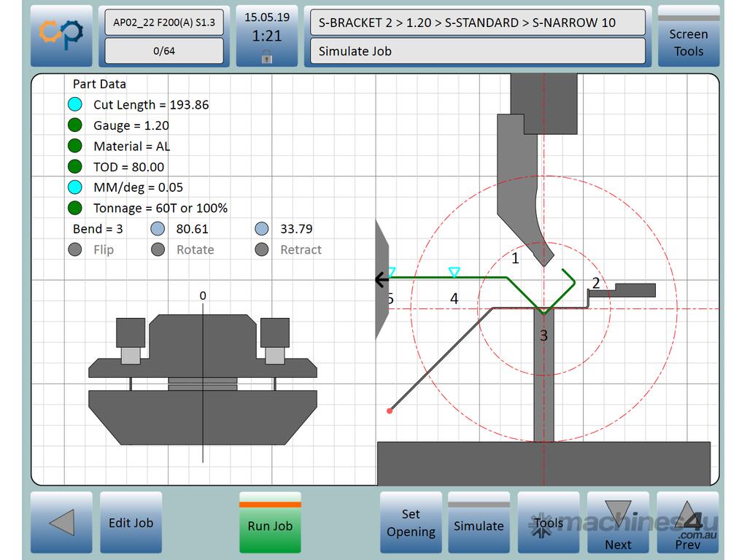Select the Simulate button

(479, 522)
